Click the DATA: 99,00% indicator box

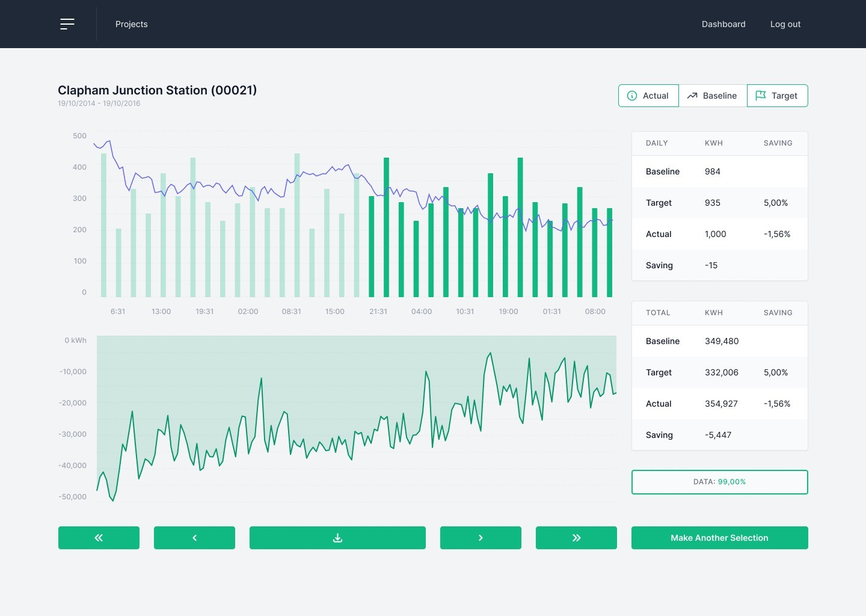click(x=719, y=482)
